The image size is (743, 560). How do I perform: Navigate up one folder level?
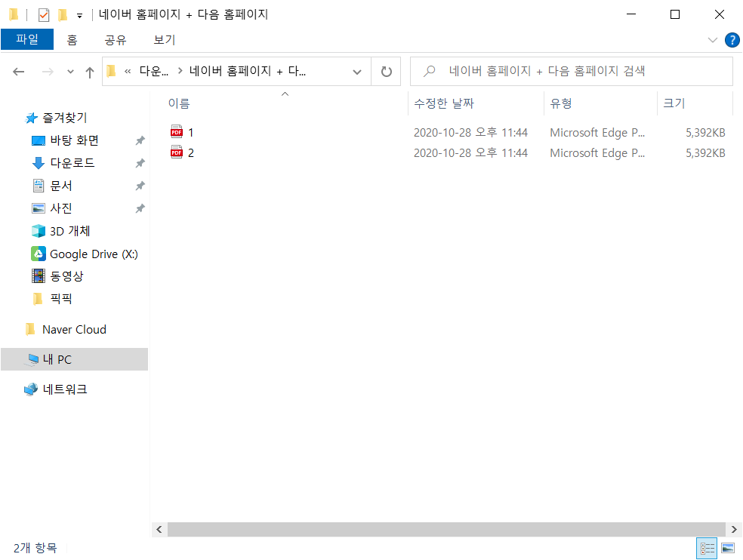pyautogui.click(x=89, y=71)
